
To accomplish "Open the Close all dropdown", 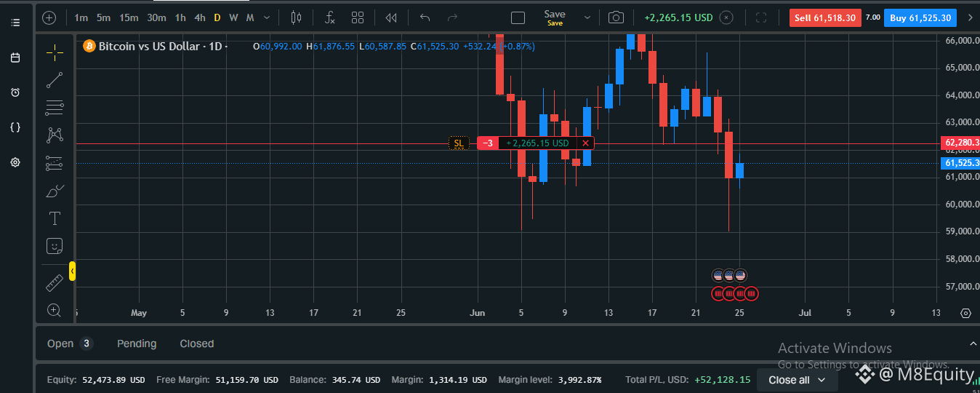I will pos(797,380).
